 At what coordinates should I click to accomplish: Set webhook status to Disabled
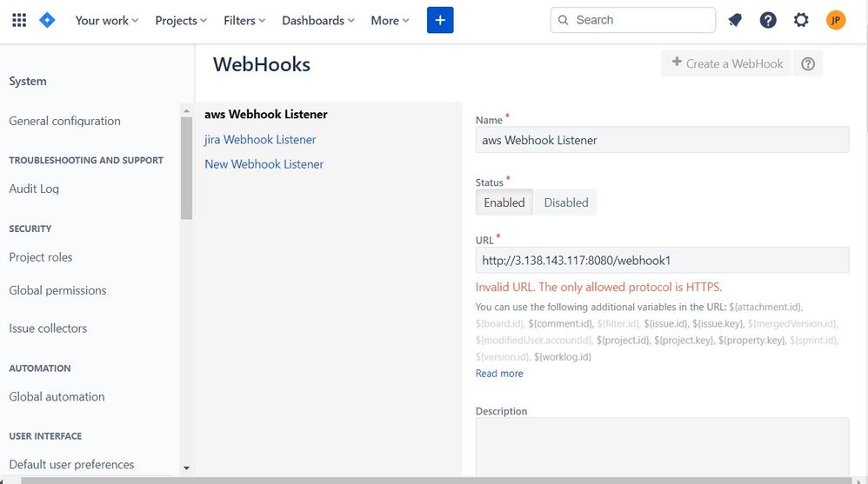click(x=565, y=202)
